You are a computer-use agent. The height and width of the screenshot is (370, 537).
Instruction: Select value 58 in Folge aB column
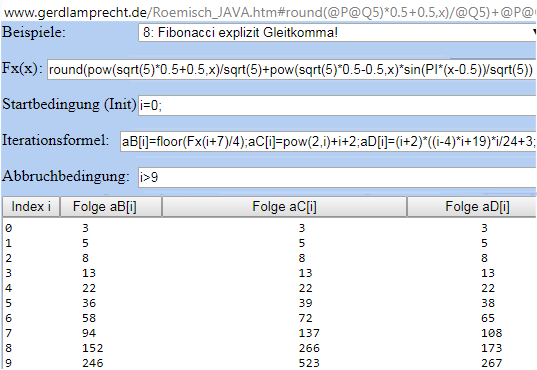click(x=89, y=318)
